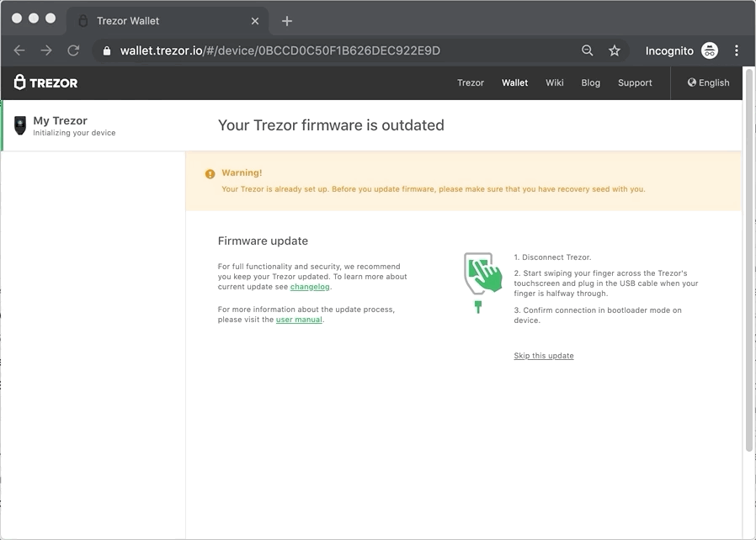This screenshot has height=540, width=756.
Task: Open Chrome three-dot menu
Action: (x=737, y=50)
